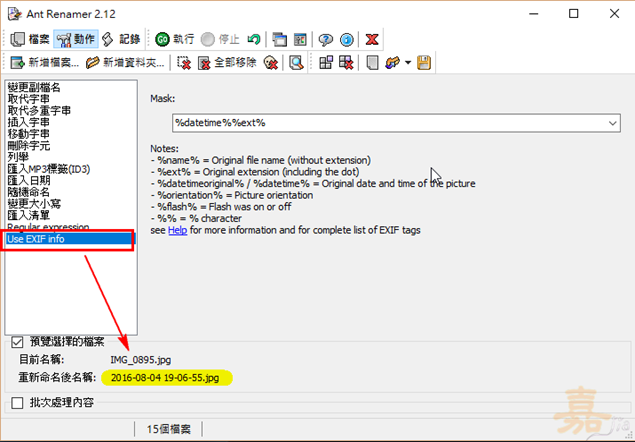The height and width of the screenshot is (442, 635).
Task: Select 取代字串 action in the list
Action: (x=28, y=99)
